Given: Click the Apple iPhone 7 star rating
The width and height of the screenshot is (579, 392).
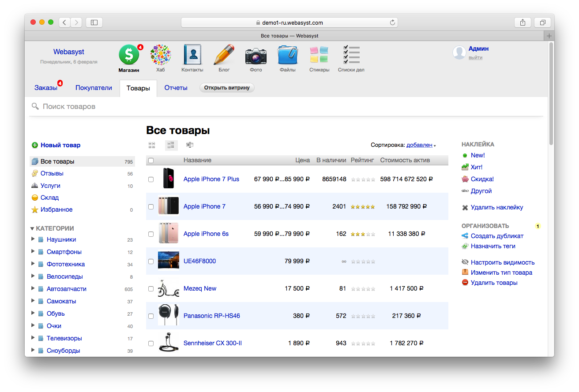Looking at the screenshot, I should pos(363,206).
